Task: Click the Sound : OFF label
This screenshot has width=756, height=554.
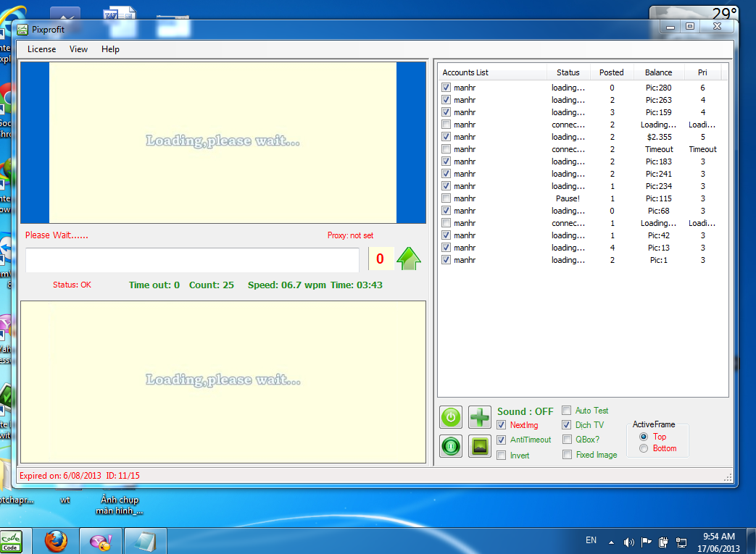Action: (525, 411)
